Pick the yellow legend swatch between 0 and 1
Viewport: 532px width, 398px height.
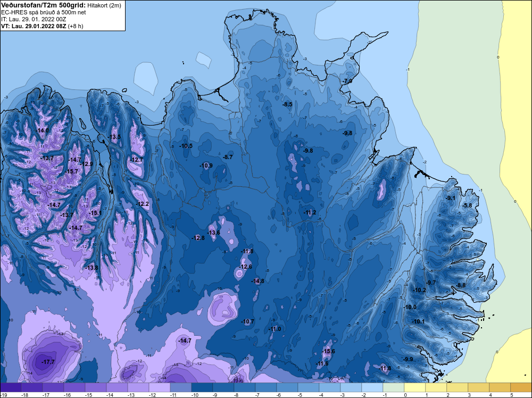click(x=414, y=387)
